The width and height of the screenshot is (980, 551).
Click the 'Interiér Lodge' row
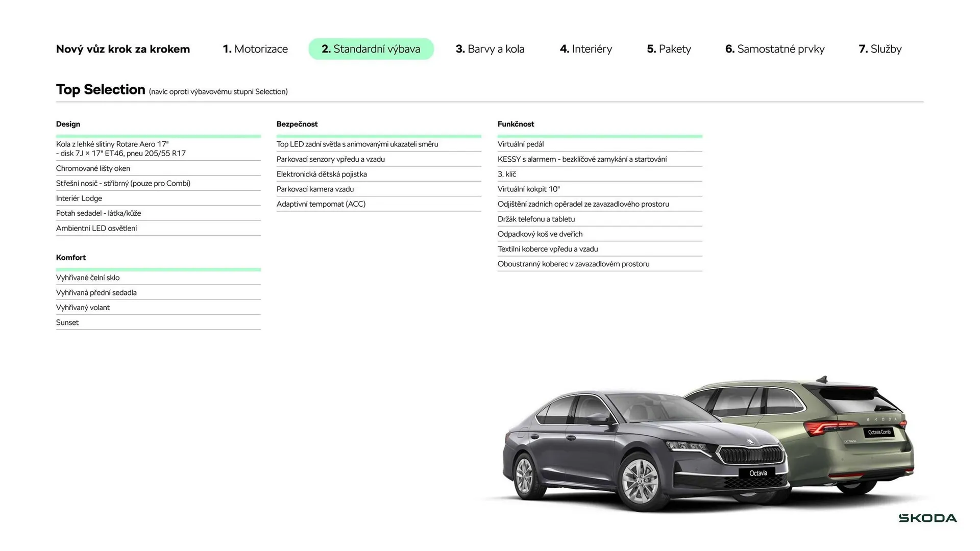158,198
